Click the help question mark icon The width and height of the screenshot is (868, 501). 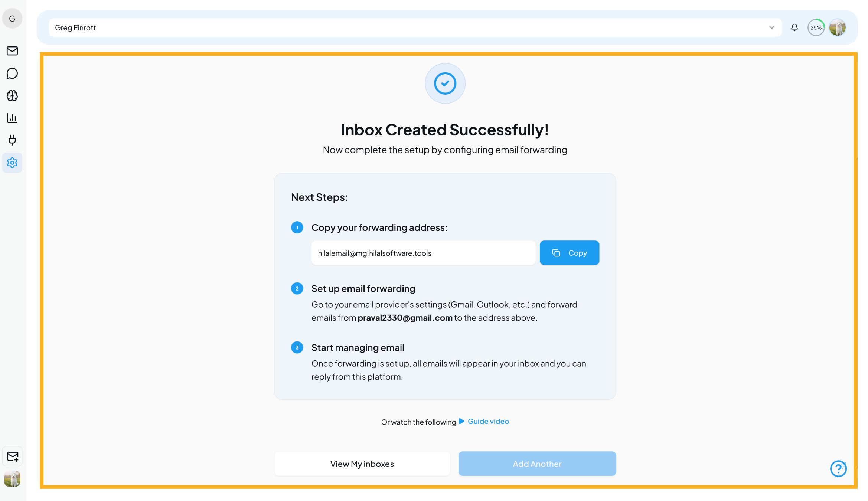click(838, 469)
